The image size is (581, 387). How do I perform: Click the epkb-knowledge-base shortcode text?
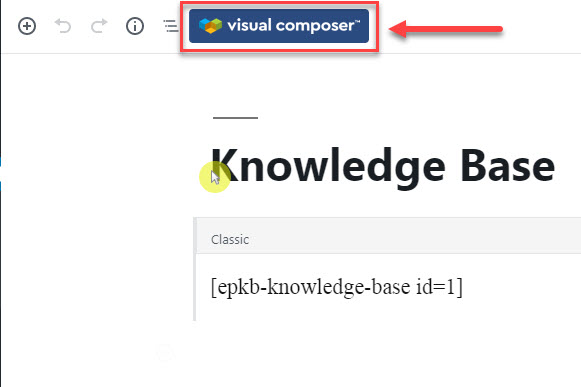pyautogui.click(x=336, y=287)
